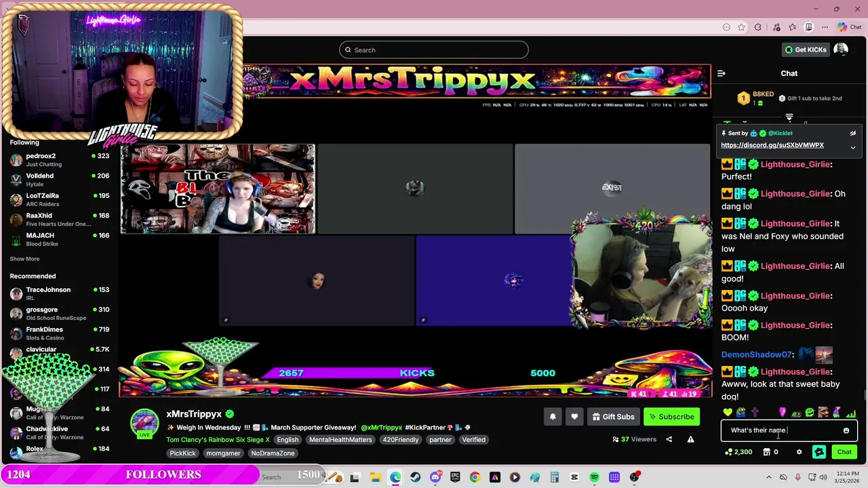Open xMrsTrippyx channel avatar
The image size is (868, 488).
[144, 422]
